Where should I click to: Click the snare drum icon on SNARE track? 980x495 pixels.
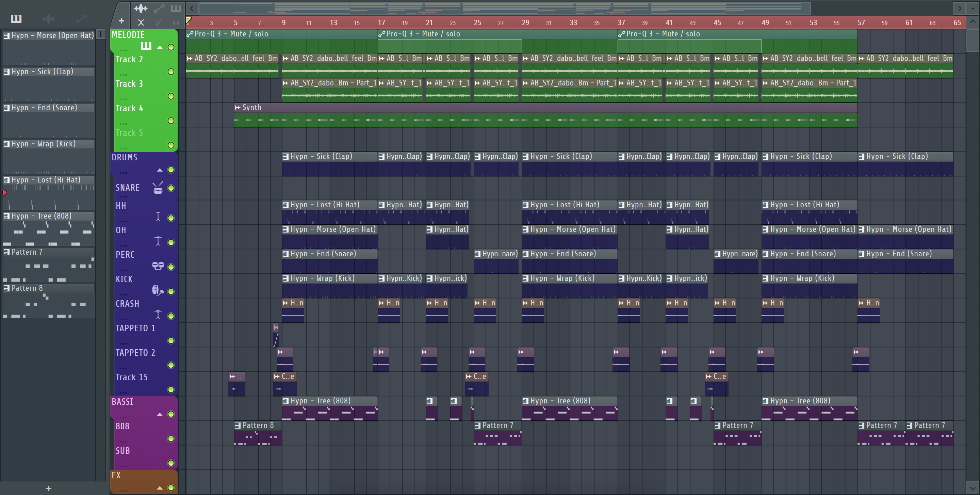(x=158, y=188)
